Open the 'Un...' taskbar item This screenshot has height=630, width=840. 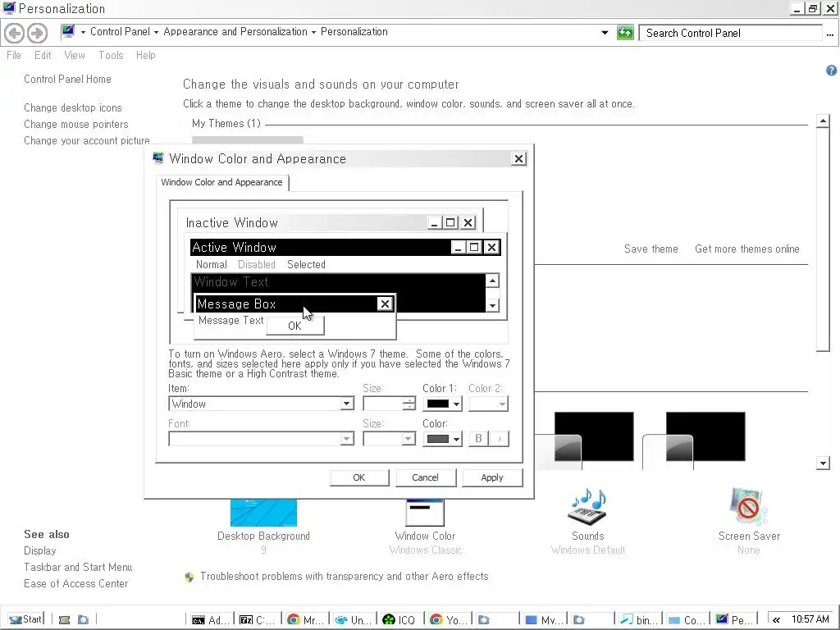click(353, 619)
